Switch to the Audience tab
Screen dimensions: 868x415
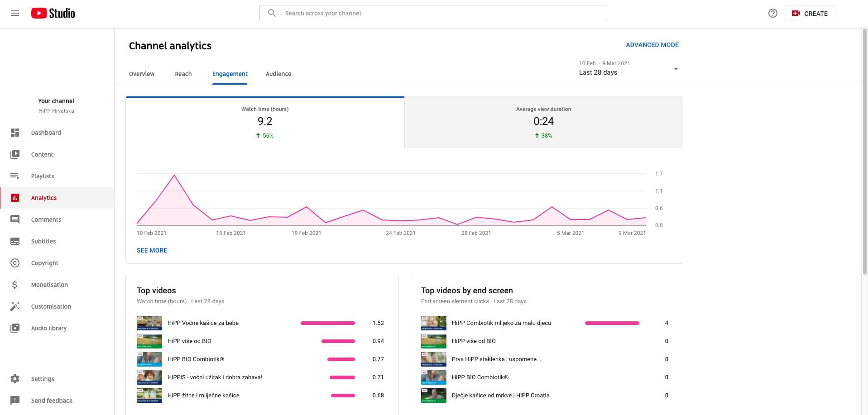click(x=278, y=74)
